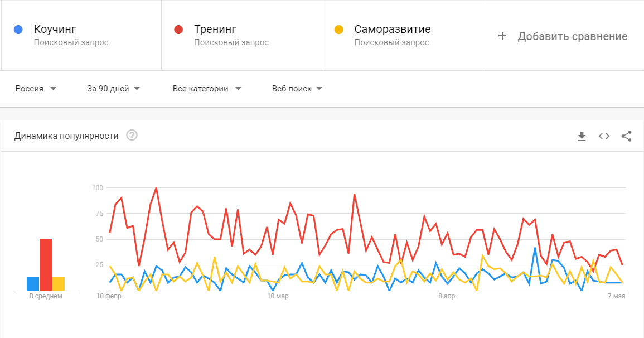Download the popularity chart data as CSV
The height and width of the screenshot is (338, 644).
pyautogui.click(x=582, y=136)
